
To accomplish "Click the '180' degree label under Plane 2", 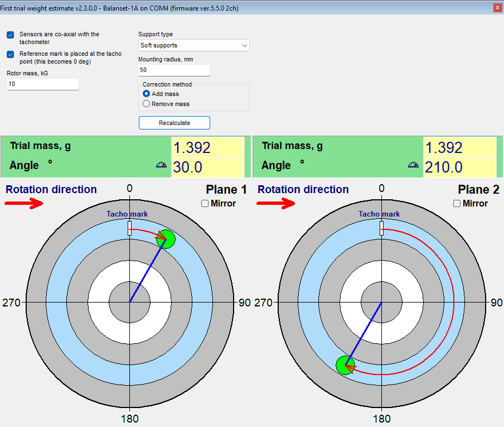I will coord(381,419).
